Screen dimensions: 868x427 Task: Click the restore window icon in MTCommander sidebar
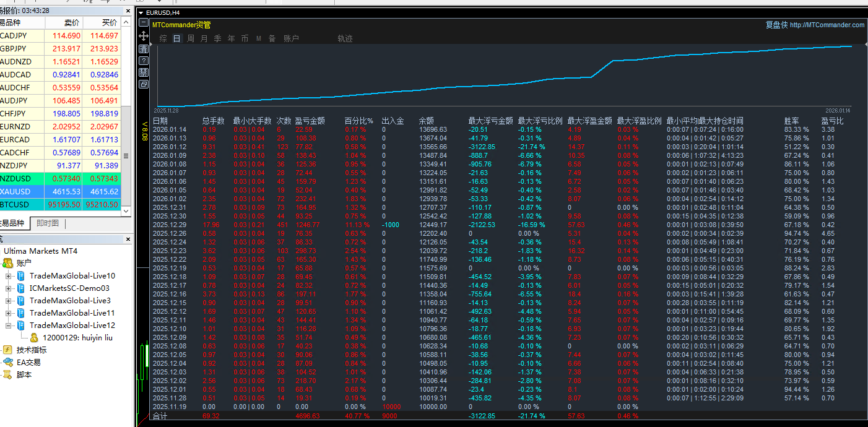pos(144,84)
